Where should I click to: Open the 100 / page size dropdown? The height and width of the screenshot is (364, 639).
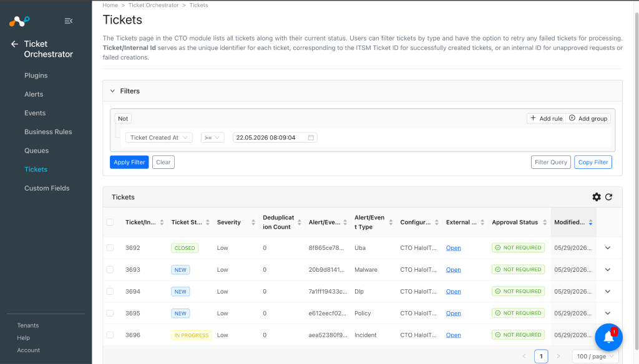[x=595, y=357]
